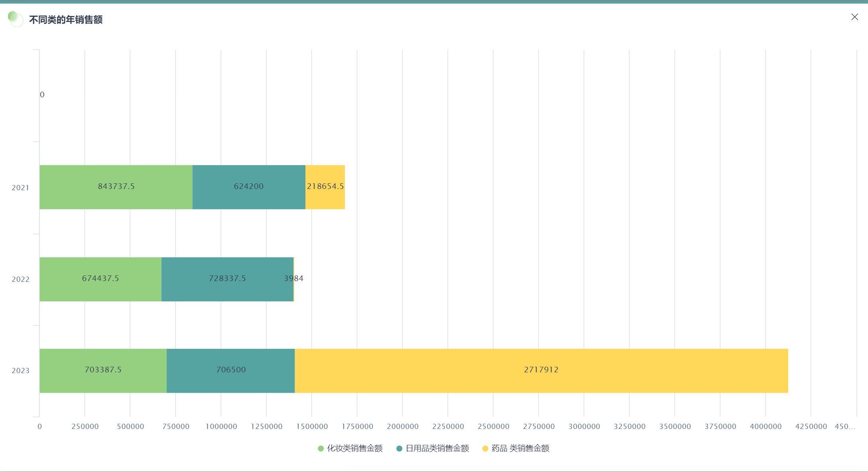Click the 2022 y-axis label
Screen dimensions: 868x472
click(x=20, y=279)
